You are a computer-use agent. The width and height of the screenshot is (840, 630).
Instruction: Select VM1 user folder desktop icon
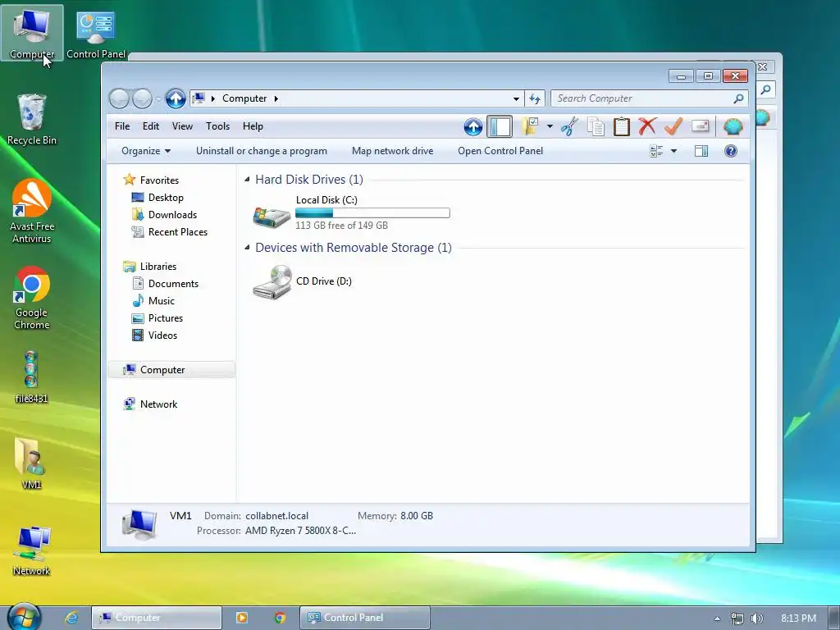coord(32,463)
